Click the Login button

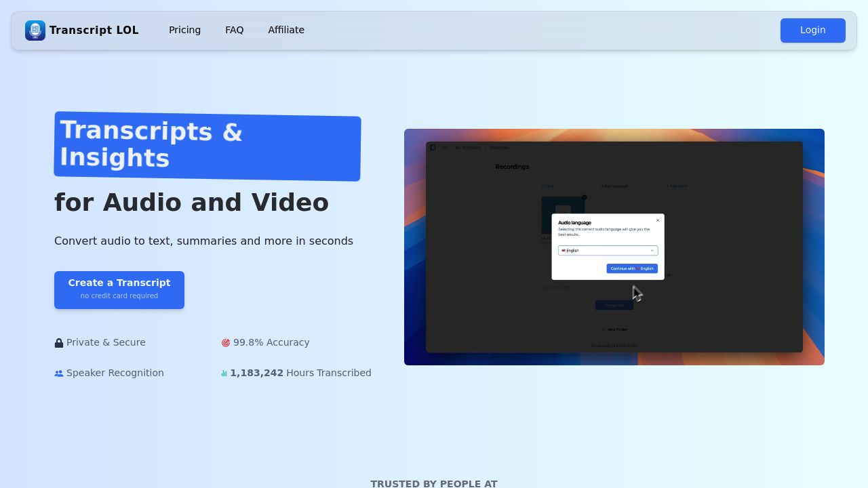click(x=812, y=30)
